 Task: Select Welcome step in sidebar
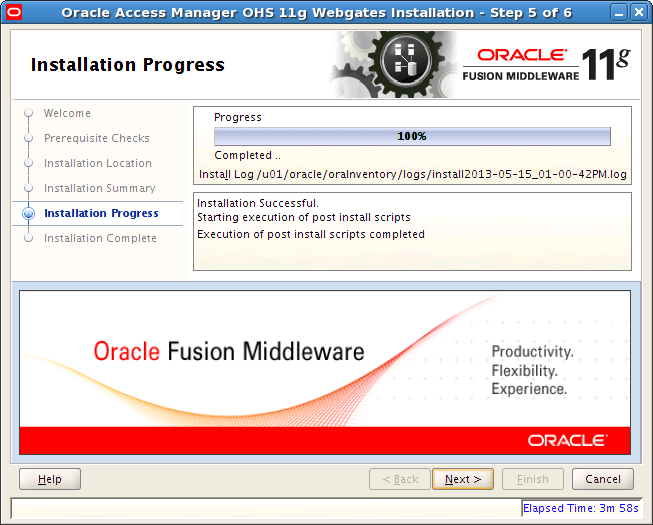[67, 113]
